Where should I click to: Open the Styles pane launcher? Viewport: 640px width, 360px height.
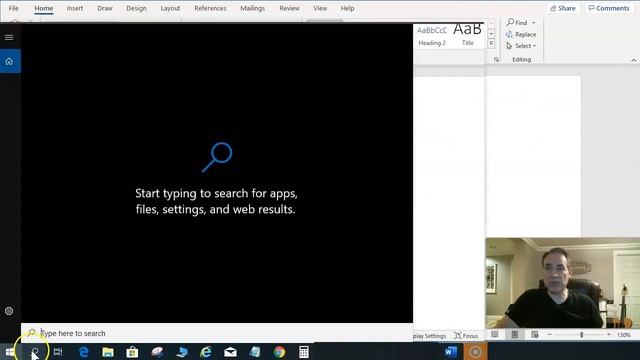click(496, 60)
